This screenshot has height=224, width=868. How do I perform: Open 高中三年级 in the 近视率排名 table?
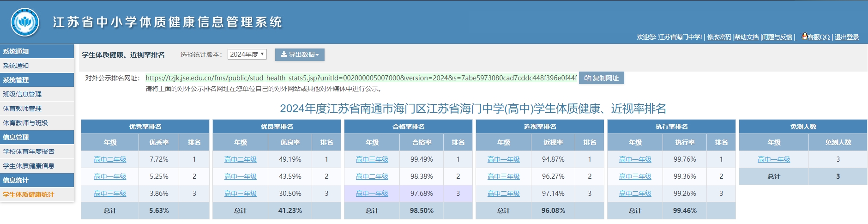504,176
